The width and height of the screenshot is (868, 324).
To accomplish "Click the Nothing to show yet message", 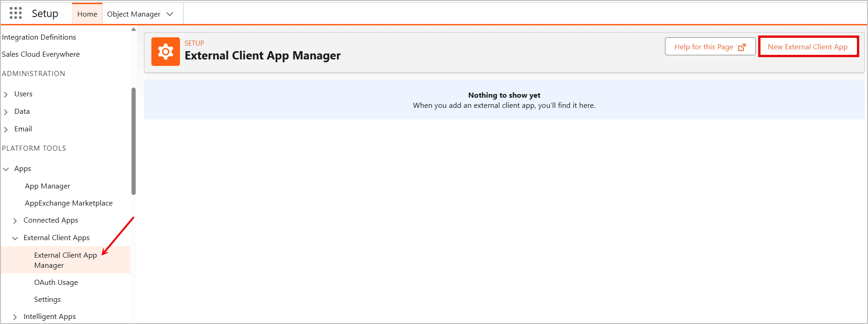I will point(504,95).
